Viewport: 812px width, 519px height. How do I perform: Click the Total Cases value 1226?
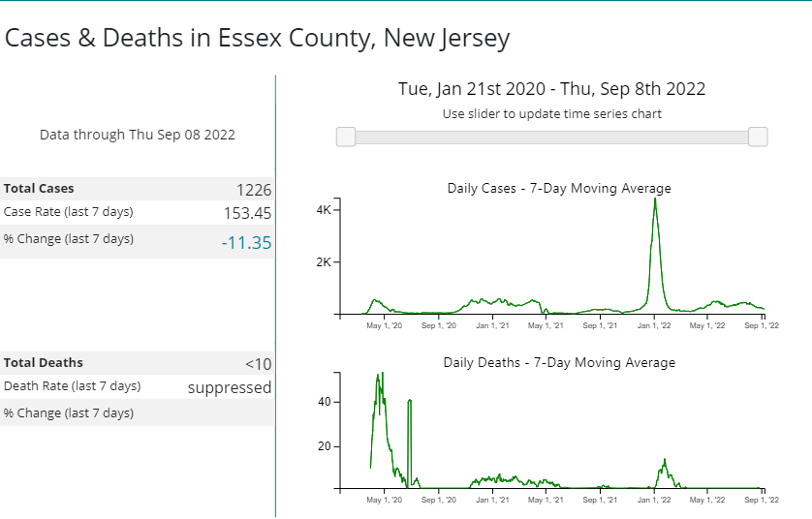(x=254, y=190)
